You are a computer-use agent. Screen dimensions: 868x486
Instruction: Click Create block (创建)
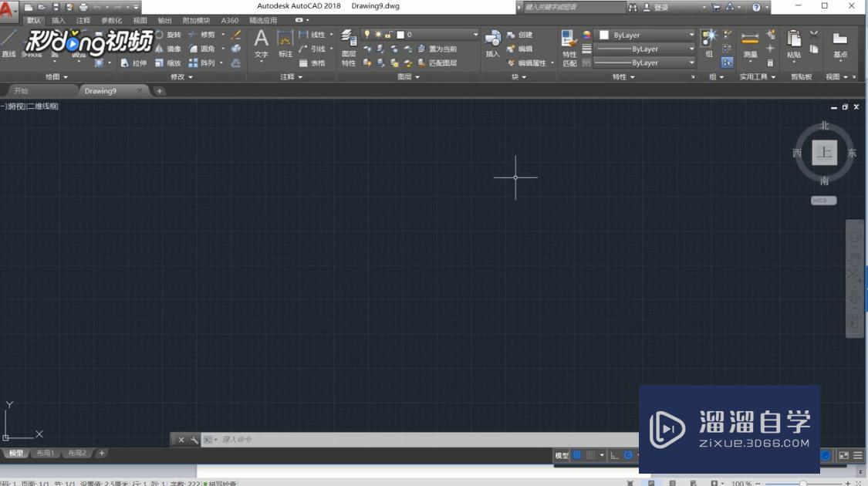click(x=520, y=34)
